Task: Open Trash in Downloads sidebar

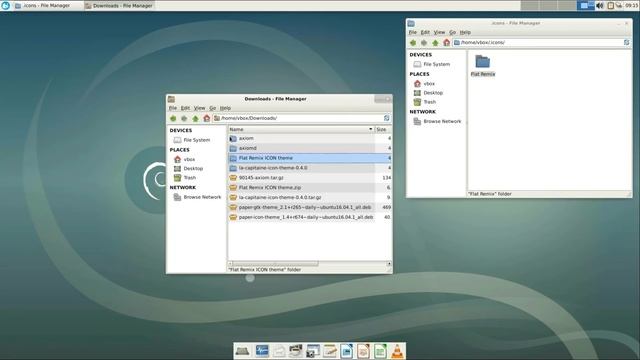Action: [185, 178]
